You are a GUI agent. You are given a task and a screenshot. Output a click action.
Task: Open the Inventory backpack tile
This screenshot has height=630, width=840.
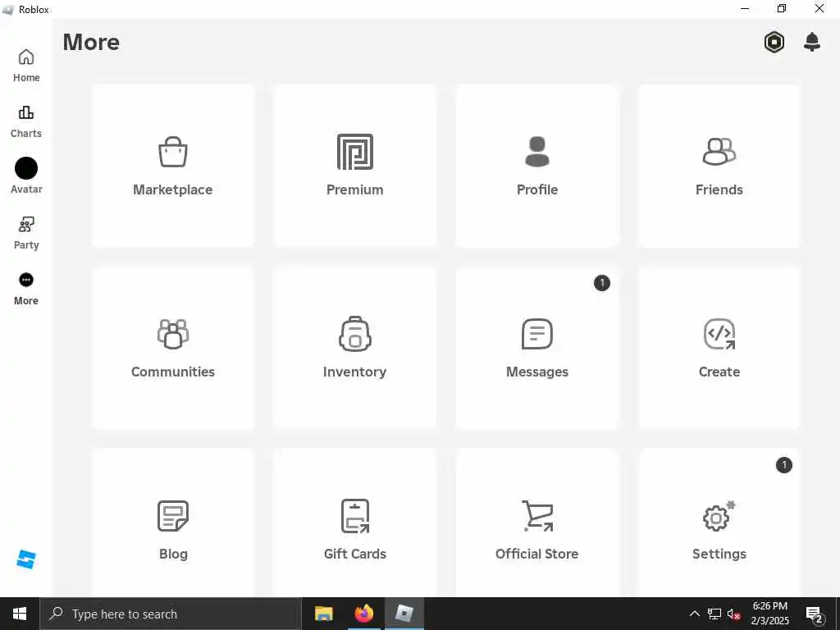tap(354, 348)
